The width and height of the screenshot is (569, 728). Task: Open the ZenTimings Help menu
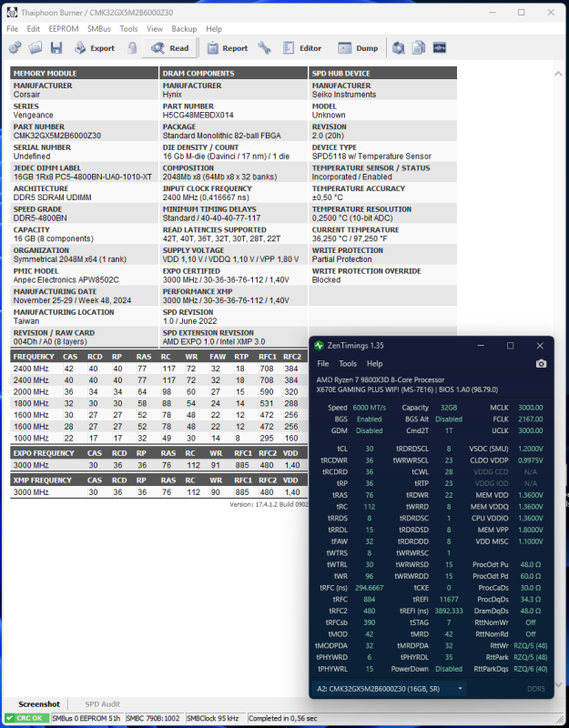click(374, 363)
